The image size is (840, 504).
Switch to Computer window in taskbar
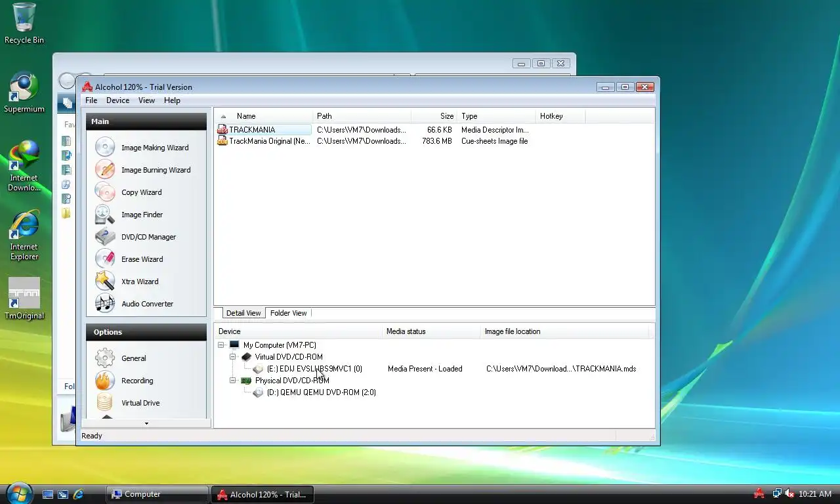tap(157, 494)
